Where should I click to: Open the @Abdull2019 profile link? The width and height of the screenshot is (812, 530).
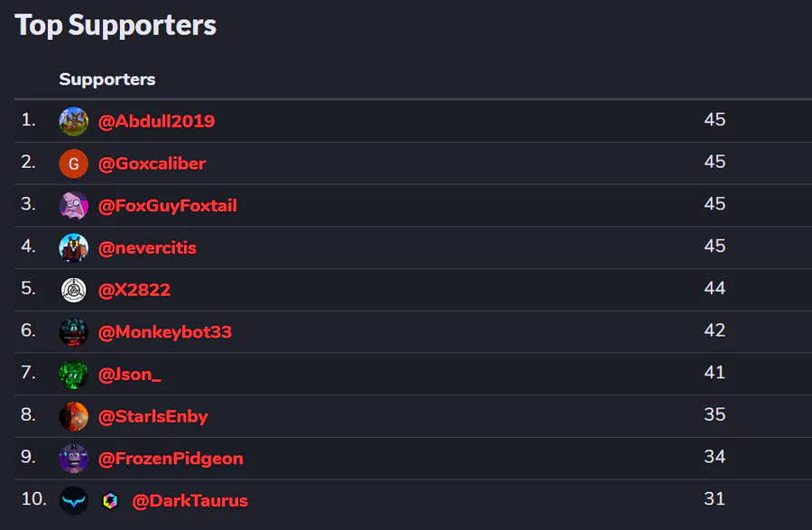point(156,121)
